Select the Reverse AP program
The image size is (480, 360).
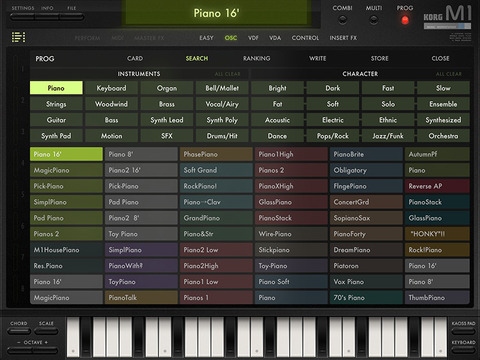(x=437, y=186)
